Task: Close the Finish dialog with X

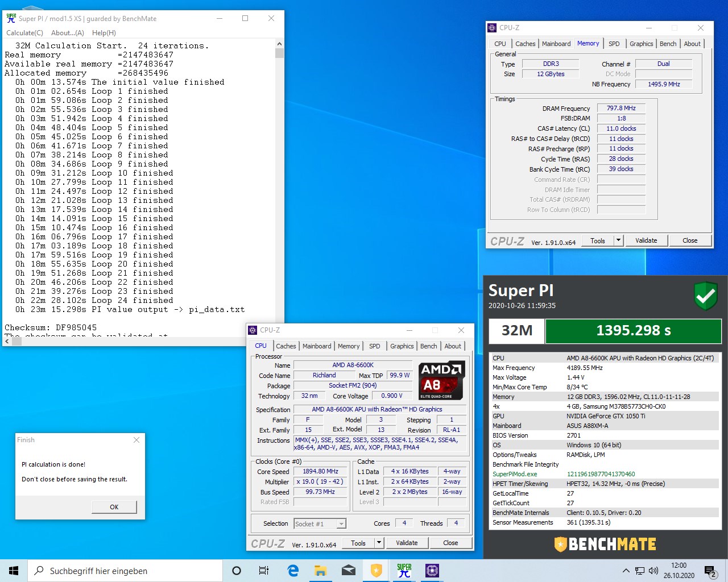Action: pyautogui.click(x=136, y=440)
